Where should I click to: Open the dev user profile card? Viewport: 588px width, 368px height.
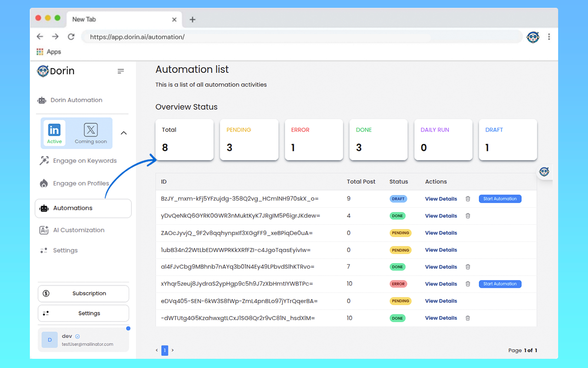pos(83,340)
